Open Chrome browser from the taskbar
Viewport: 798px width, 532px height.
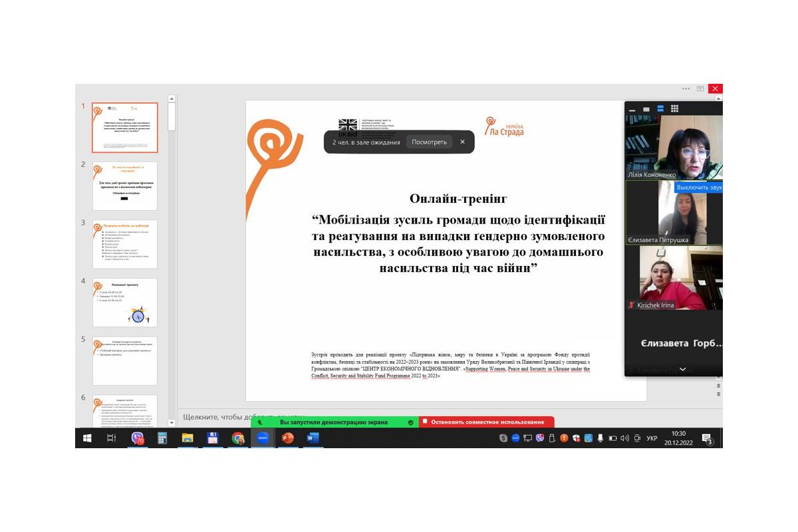(x=237, y=438)
